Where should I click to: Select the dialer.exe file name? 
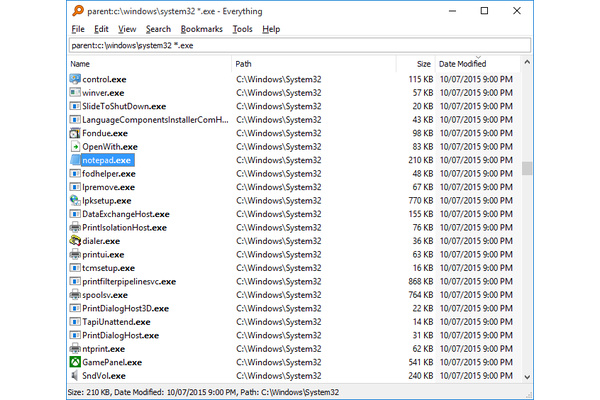(101, 241)
